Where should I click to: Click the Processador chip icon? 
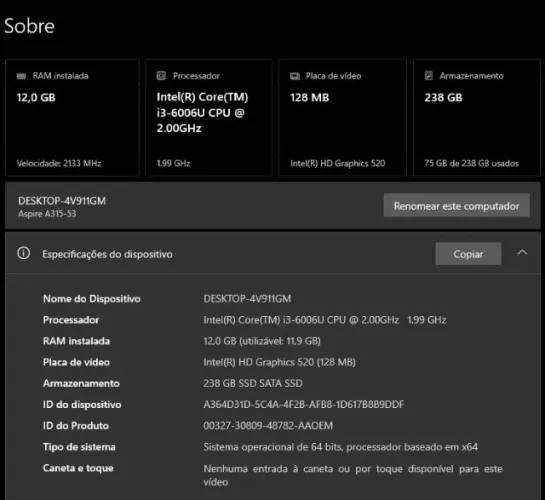point(161,76)
